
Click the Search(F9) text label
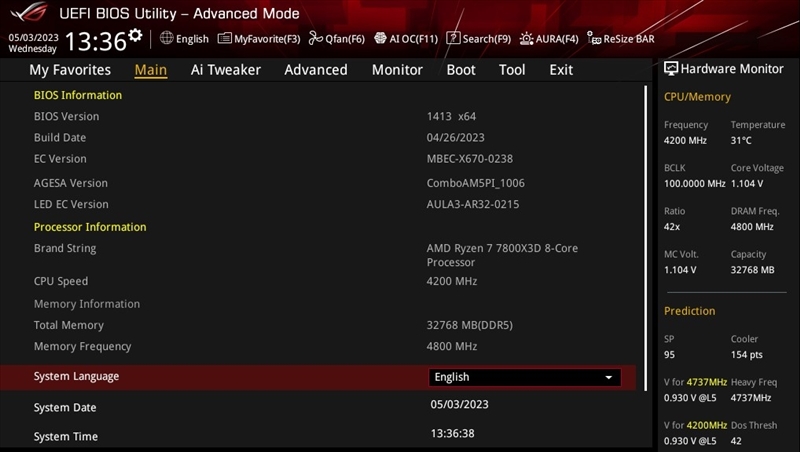[x=487, y=39]
